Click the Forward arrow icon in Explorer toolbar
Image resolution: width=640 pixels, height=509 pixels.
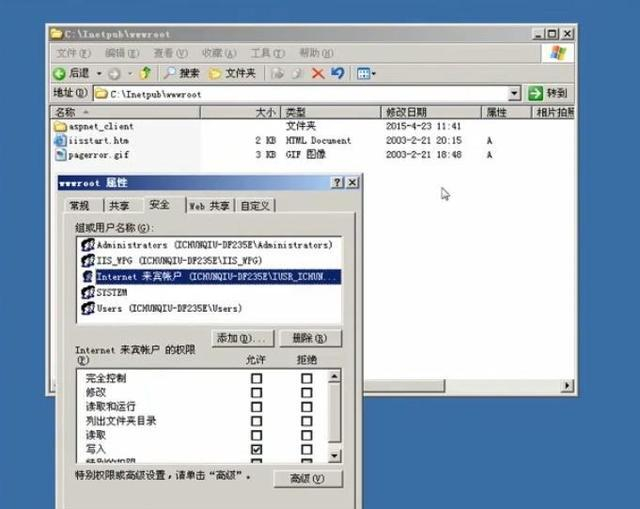(x=114, y=74)
